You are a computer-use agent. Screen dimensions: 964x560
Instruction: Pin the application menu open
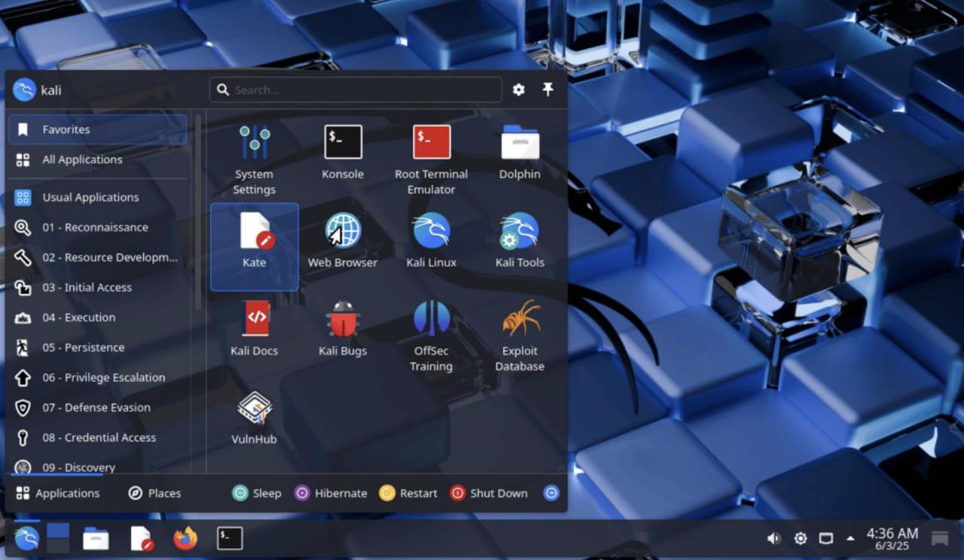pyautogui.click(x=548, y=90)
